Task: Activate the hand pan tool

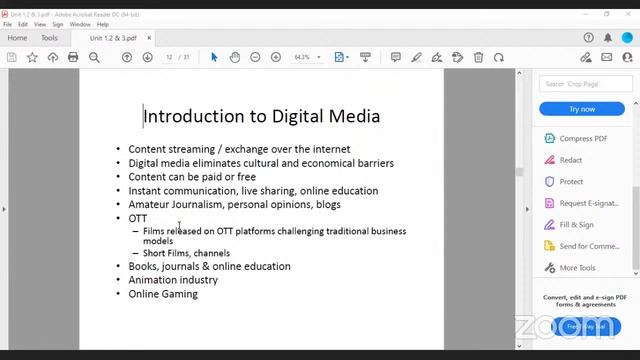Action: point(235,57)
